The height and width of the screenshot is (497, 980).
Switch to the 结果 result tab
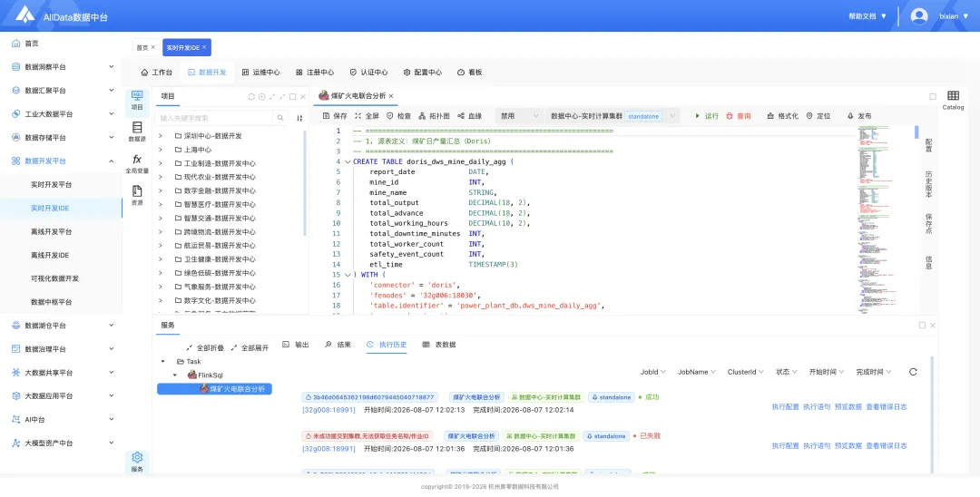338,345
